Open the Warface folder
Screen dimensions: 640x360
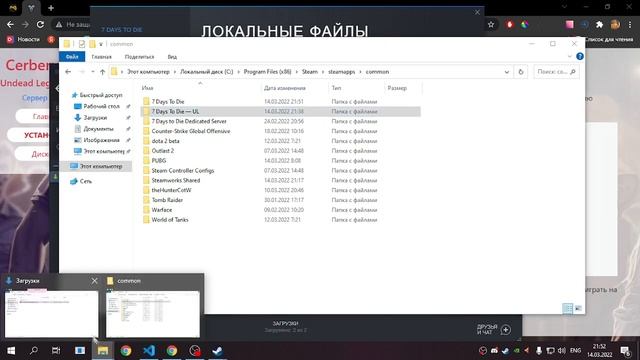162,209
